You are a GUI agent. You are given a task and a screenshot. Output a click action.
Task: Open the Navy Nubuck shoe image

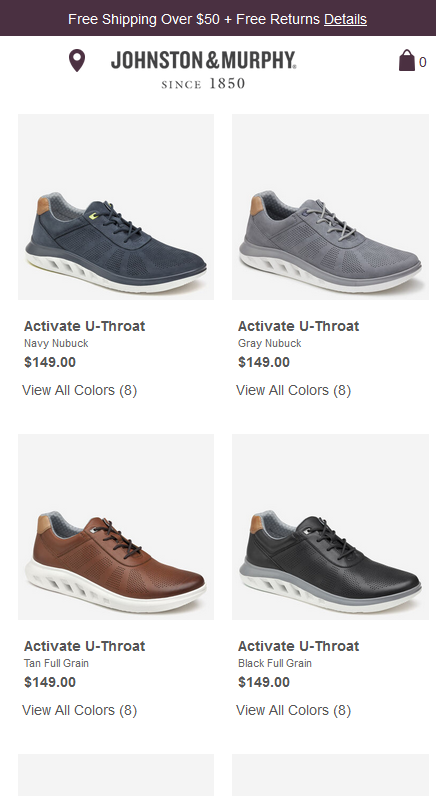(x=116, y=207)
